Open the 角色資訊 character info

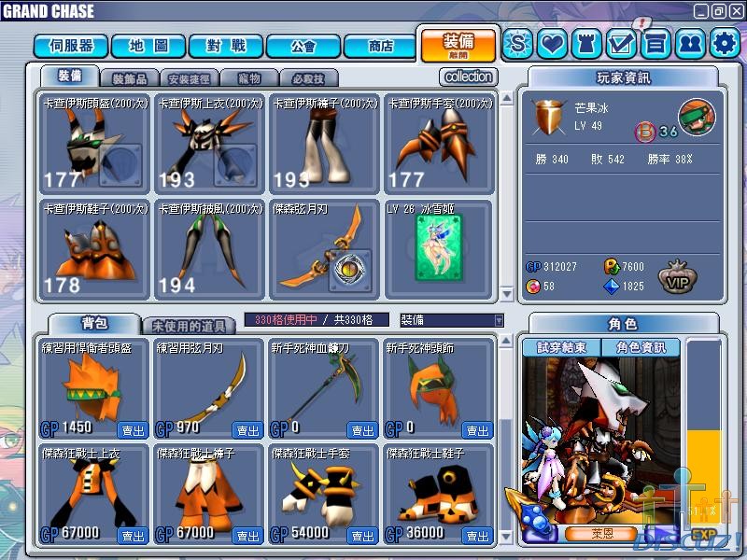[641, 347]
